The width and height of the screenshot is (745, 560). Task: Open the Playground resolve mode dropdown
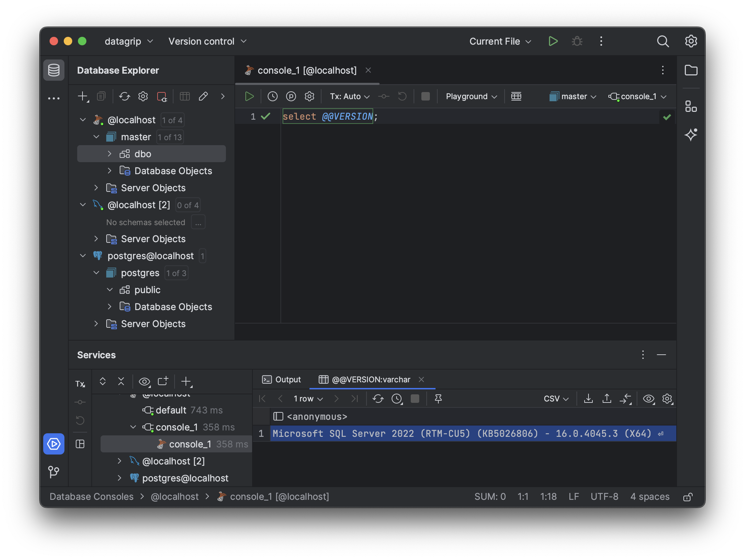(471, 96)
